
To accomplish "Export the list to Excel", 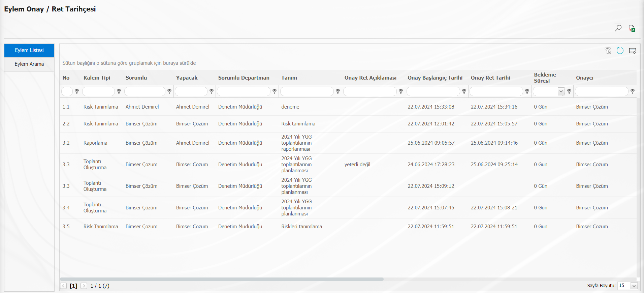I will pyautogui.click(x=632, y=28).
